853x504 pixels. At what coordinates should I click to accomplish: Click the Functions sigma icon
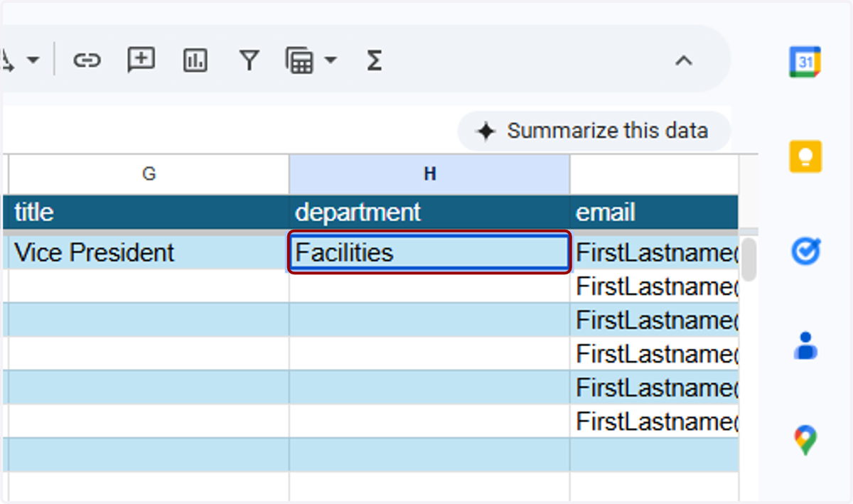pyautogui.click(x=374, y=60)
